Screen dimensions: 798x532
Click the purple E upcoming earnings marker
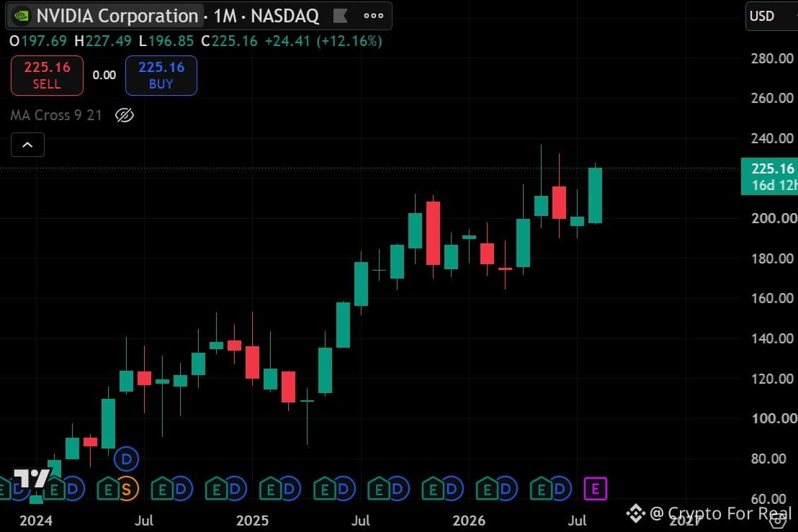(595, 490)
